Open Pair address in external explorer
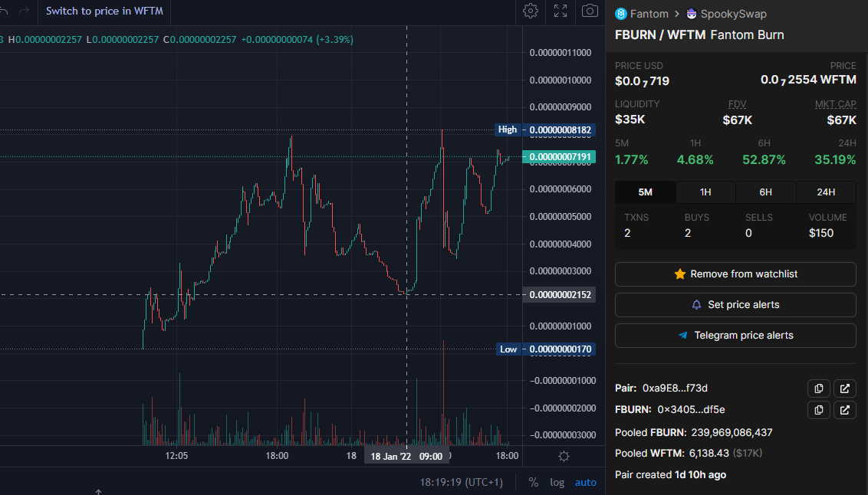The image size is (868, 495). tap(845, 388)
